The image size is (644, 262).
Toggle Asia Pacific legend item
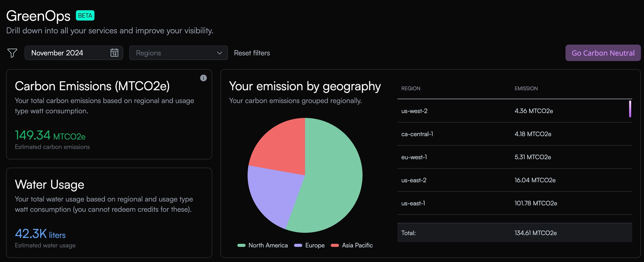click(x=352, y=245)
